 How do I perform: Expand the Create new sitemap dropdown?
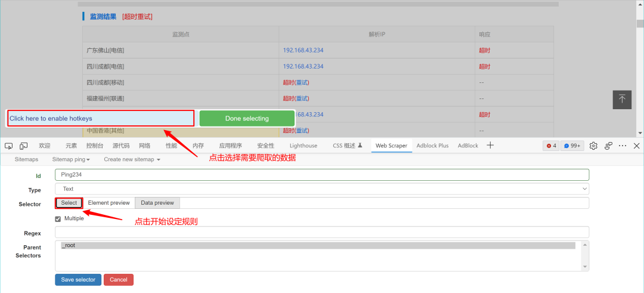pos(132,159)
